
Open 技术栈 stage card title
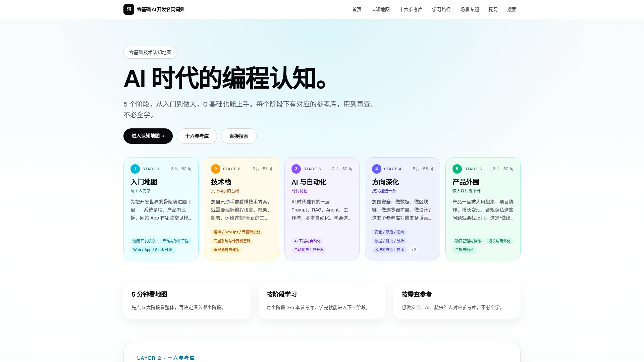[221, 182]
